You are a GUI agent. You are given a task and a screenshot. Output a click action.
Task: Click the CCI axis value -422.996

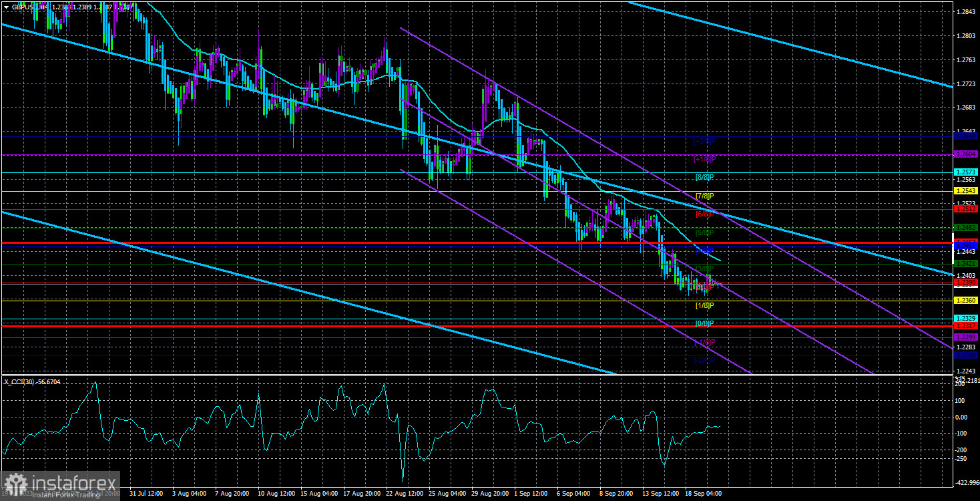click(967, 482)
